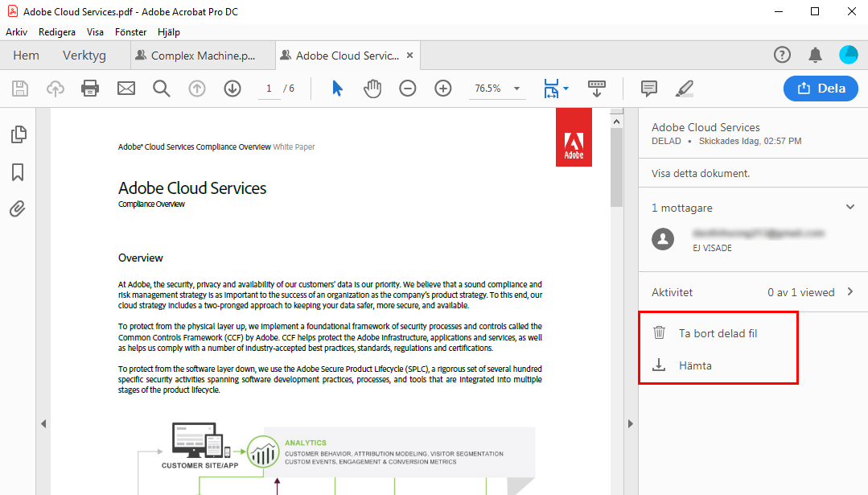Click the trash icon for Ta bort delad fil
The image size is (868, 495).
click(x=659, y=332)
